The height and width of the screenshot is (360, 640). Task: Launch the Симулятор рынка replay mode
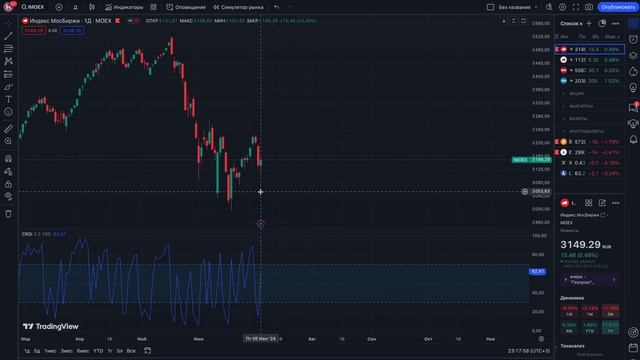(x=238, y=7)
